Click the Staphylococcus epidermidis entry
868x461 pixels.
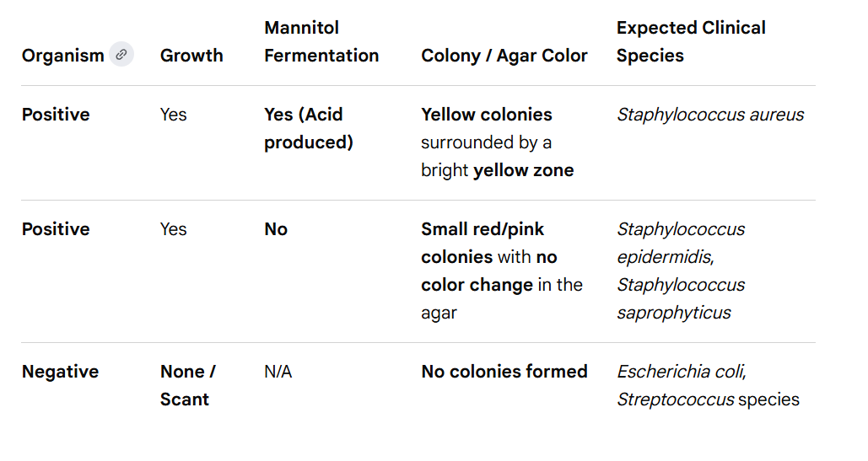coord(681,243)
